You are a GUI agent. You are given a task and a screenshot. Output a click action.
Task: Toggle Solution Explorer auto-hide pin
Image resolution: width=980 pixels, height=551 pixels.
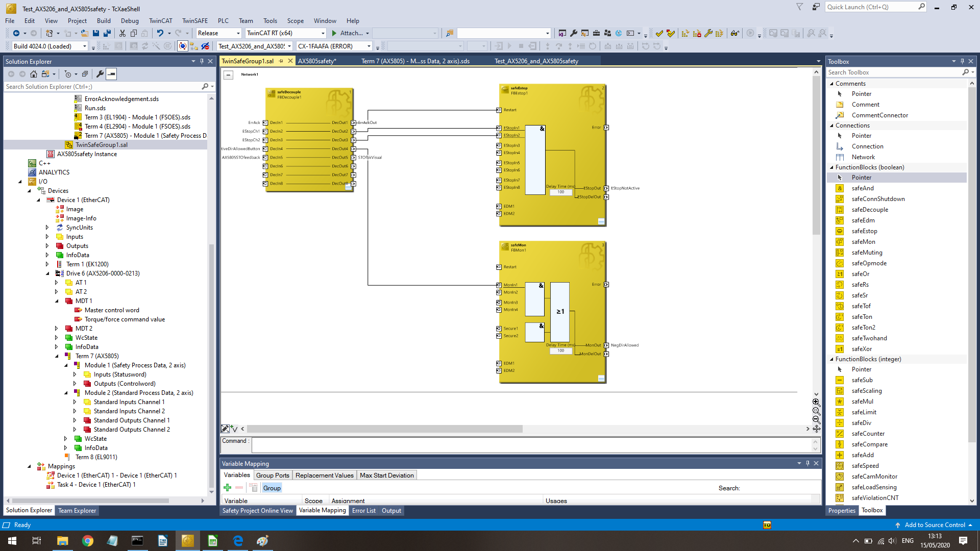(202, 61)
